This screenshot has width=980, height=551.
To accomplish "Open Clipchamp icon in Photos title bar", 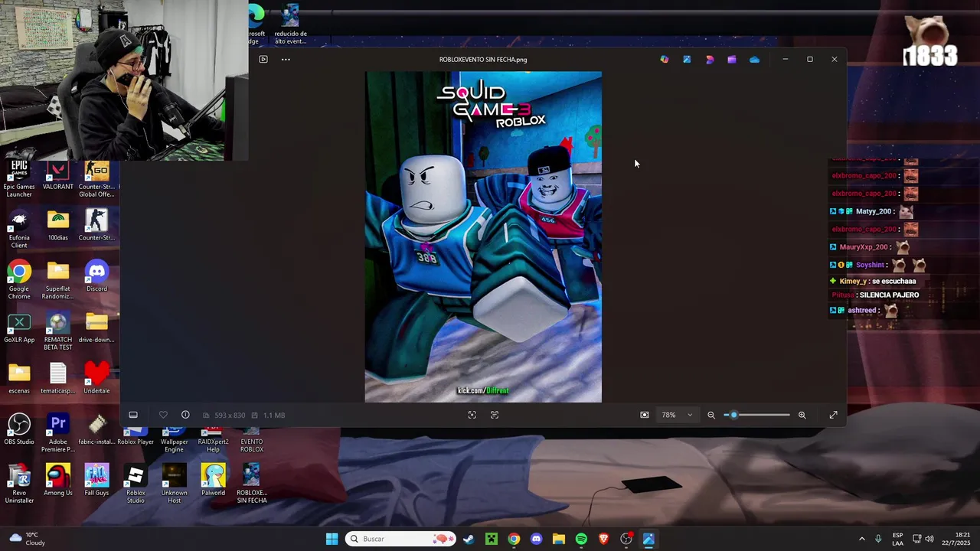I will point(732,59).
